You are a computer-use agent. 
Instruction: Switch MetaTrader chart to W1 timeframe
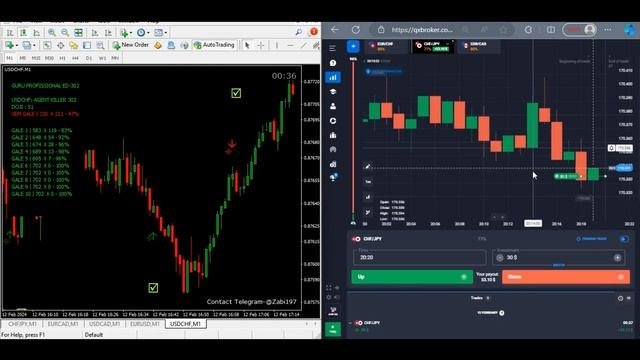102,58
